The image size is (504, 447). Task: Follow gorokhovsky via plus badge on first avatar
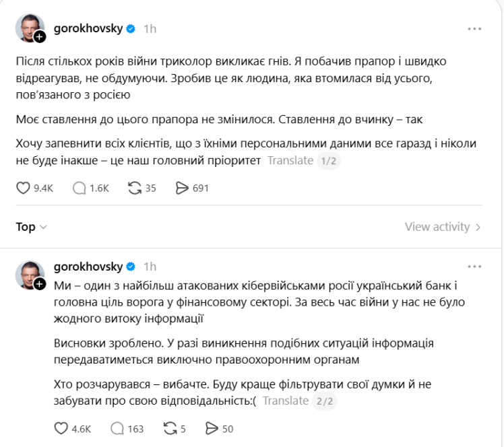pos(40,37)
